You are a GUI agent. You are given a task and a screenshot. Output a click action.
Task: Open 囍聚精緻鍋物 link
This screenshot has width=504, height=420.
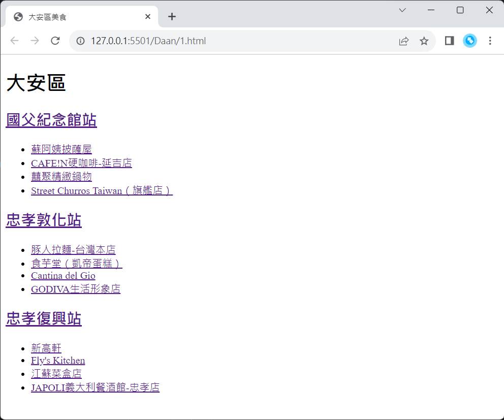tap(61, 176)
